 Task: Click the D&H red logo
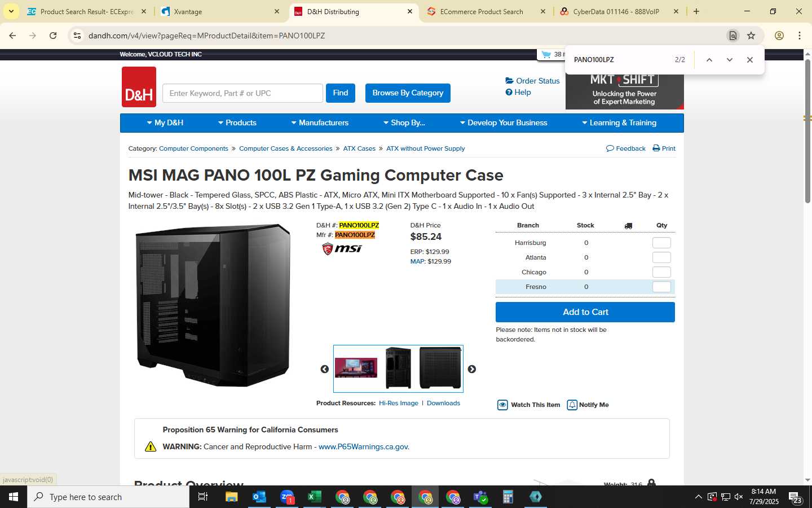coord(139,87)
